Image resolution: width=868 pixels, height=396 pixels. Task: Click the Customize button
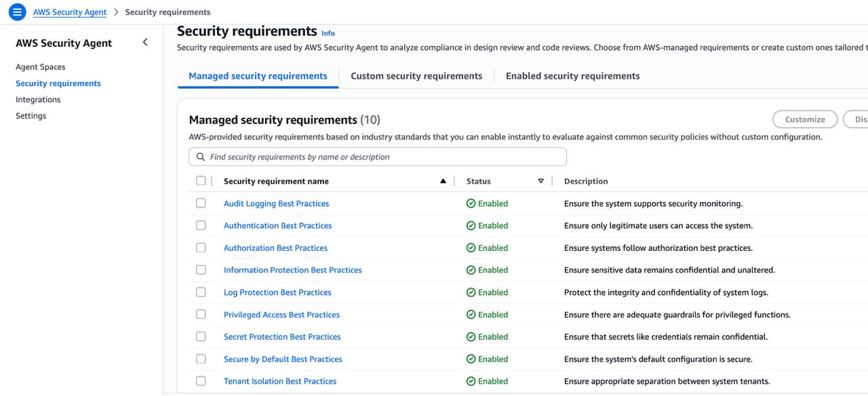coord(805,119)
